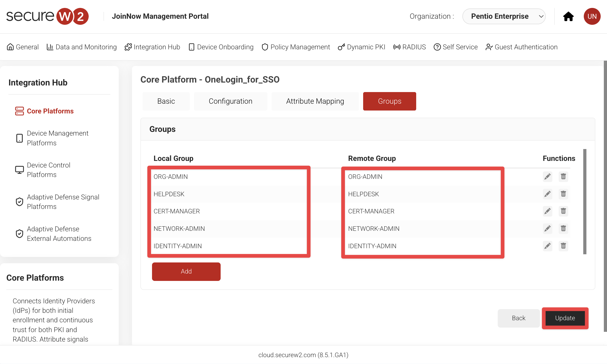Select the Groups tab
This screenshot has height=364, width=607.
pyautogui.click(x=390, y=101)
